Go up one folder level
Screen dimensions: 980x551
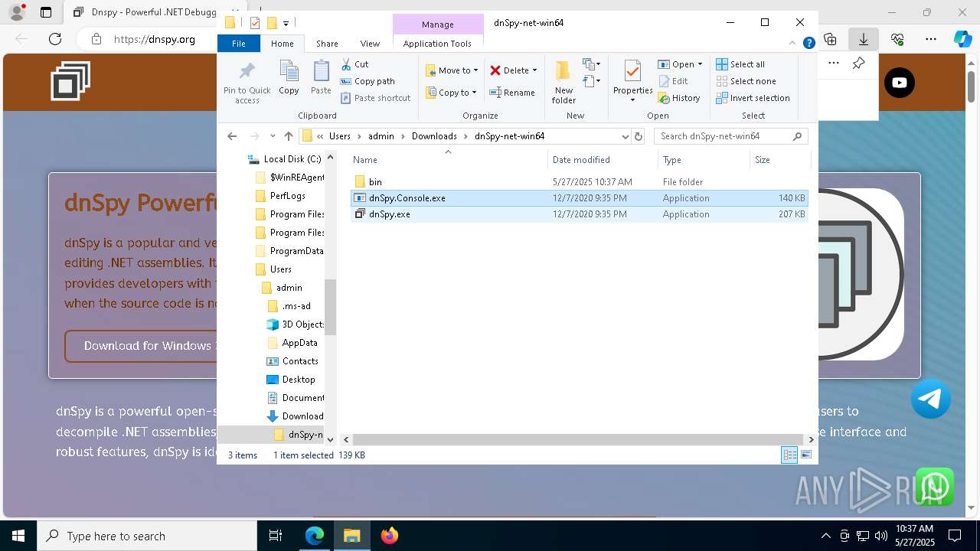pos(288,136)
